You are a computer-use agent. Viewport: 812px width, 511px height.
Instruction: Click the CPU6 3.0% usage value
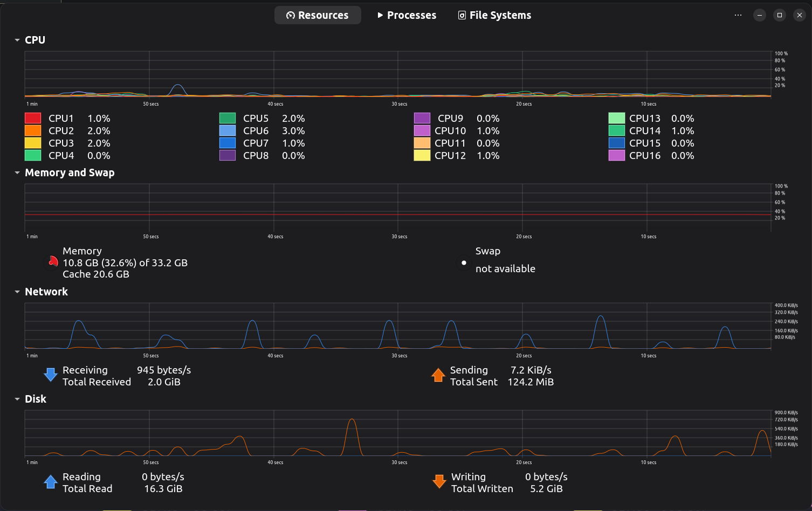point(293,131)
